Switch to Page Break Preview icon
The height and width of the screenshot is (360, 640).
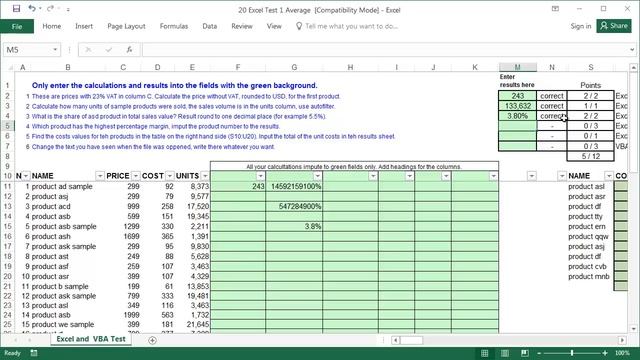point(525,353)
